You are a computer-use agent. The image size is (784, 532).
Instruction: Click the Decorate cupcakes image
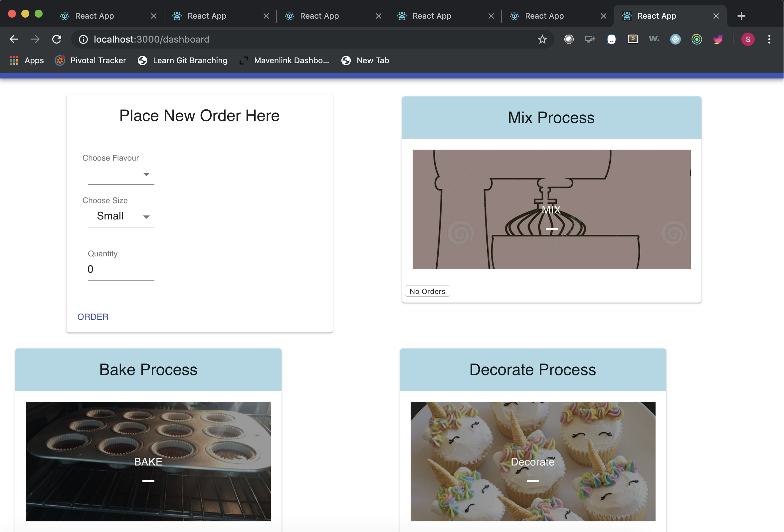pos(532,461)
